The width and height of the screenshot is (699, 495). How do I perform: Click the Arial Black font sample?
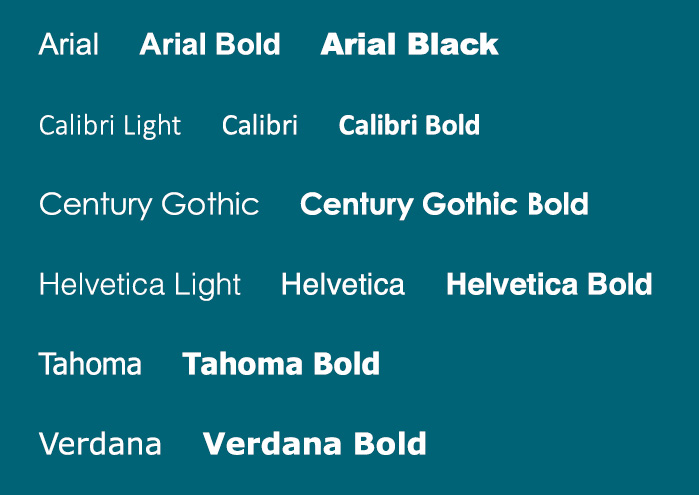pyautogui.click(x=409, y=44)
